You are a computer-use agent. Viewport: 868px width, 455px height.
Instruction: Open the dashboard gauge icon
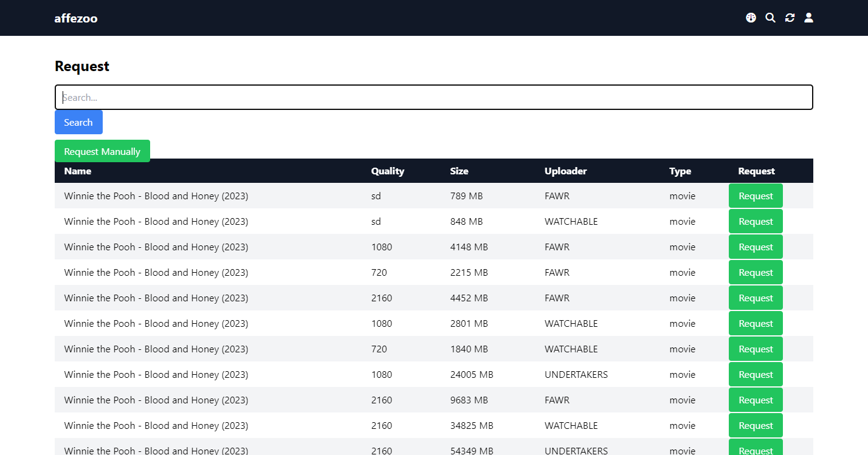[x=751, y=18]
